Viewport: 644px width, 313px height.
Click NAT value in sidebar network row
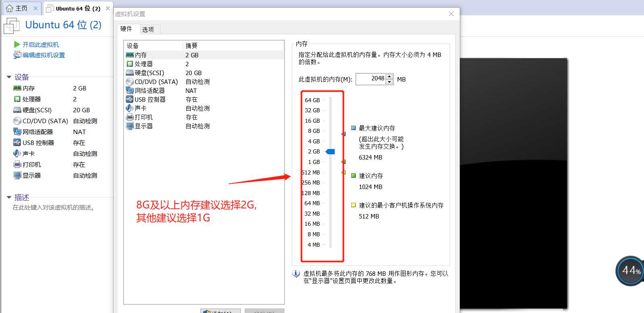click(x=79, y=132)
